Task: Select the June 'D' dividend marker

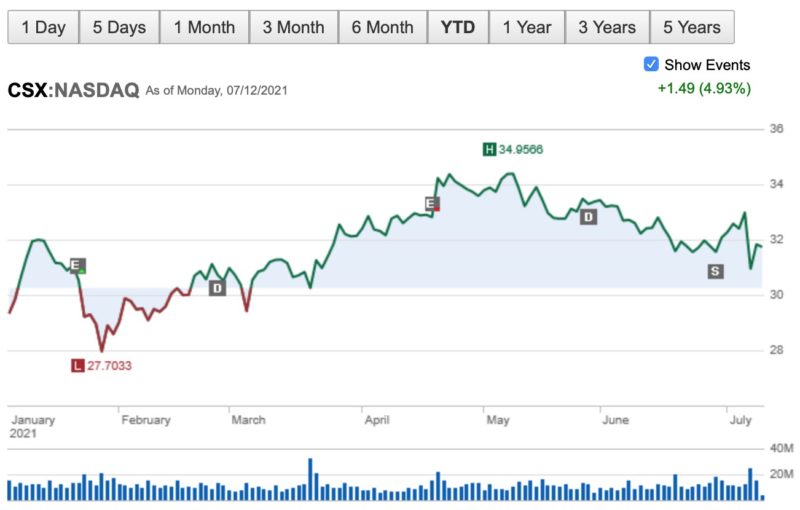Action: pos(588,216)
